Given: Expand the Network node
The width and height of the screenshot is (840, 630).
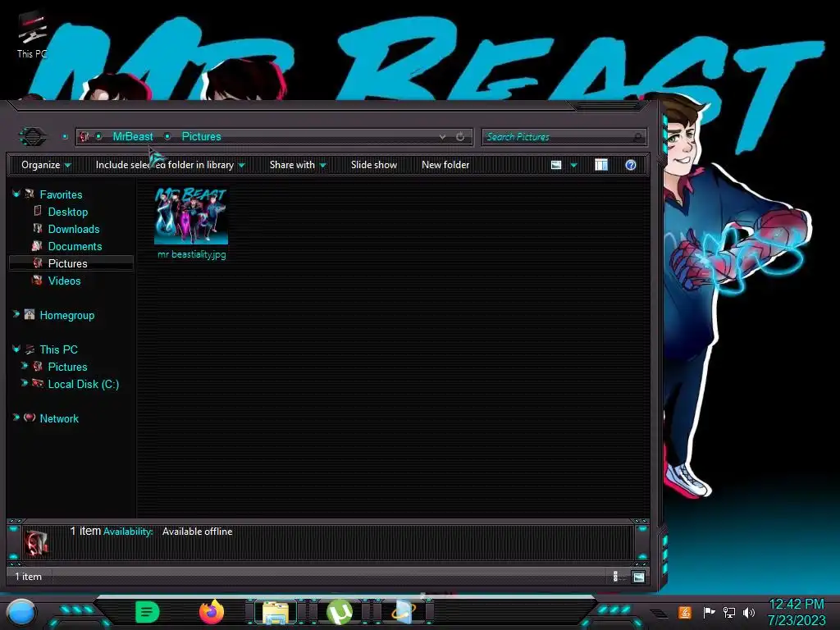Looking at the screenshot, I should point(16,418).
